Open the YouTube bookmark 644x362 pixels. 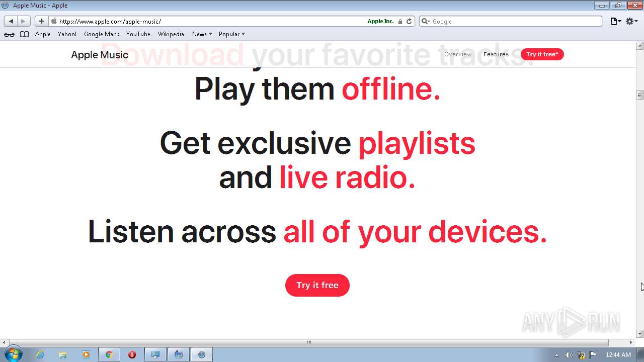(x=138, y=34)
